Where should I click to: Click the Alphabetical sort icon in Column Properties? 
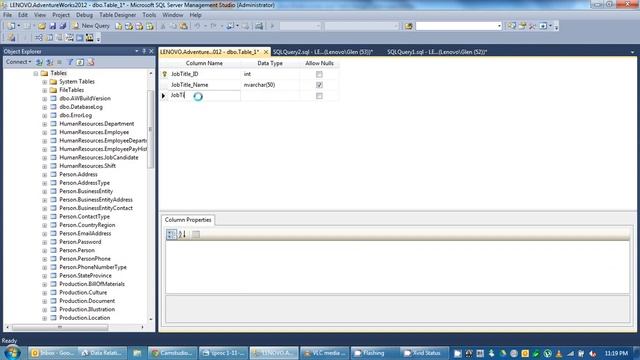tap(182, 234)
